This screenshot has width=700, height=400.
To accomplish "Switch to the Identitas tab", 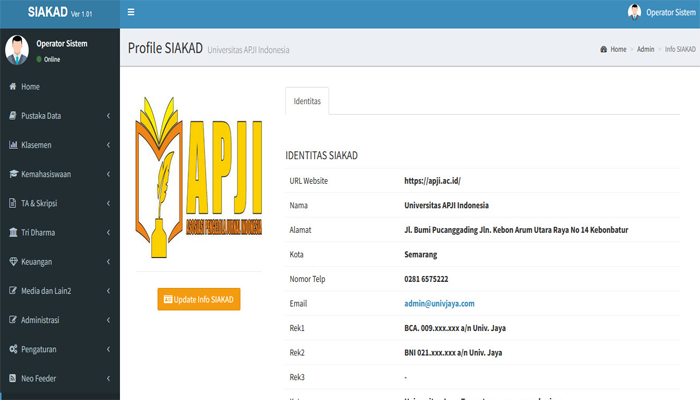I will tap(307, 103).
